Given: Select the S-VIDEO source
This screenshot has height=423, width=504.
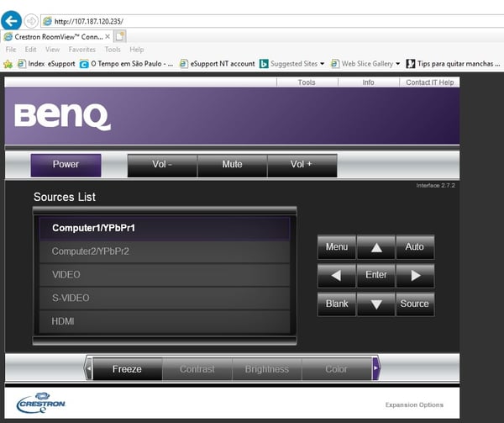Looking at the screenshot, I should click(x=165, y=298).
